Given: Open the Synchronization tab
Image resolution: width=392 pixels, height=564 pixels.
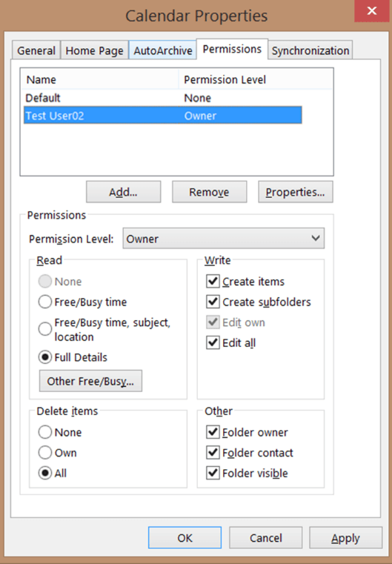Looking at the screenshot, I should [x=310, y=50].
